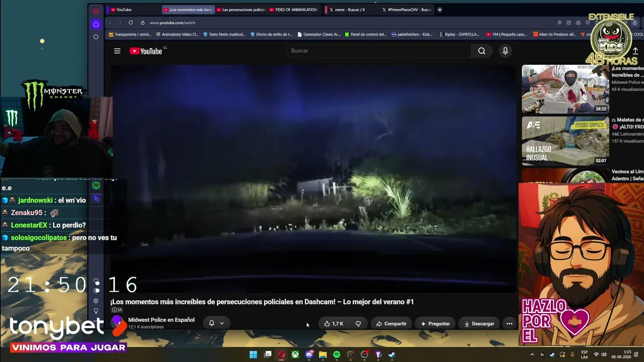The height and width of the screenshot is (362, 644).
Task: Open the Animations Video Cl... bookmark
Action: [x=177, y=35]
